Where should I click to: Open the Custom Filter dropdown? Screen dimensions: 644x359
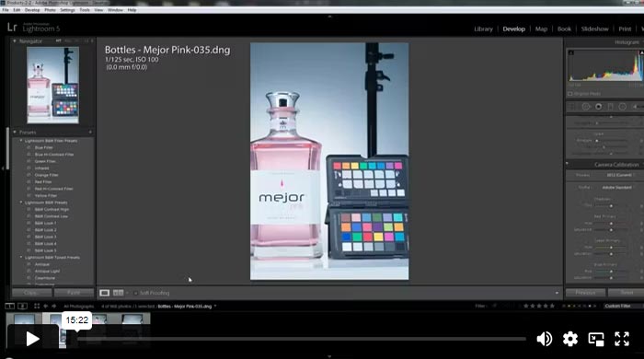point(623,306)
